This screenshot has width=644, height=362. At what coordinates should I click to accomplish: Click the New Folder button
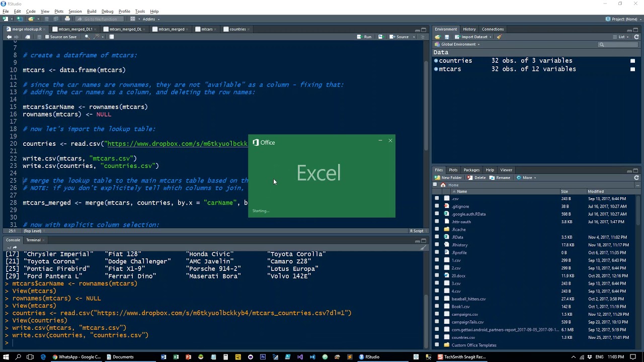[x=449, y=177]
